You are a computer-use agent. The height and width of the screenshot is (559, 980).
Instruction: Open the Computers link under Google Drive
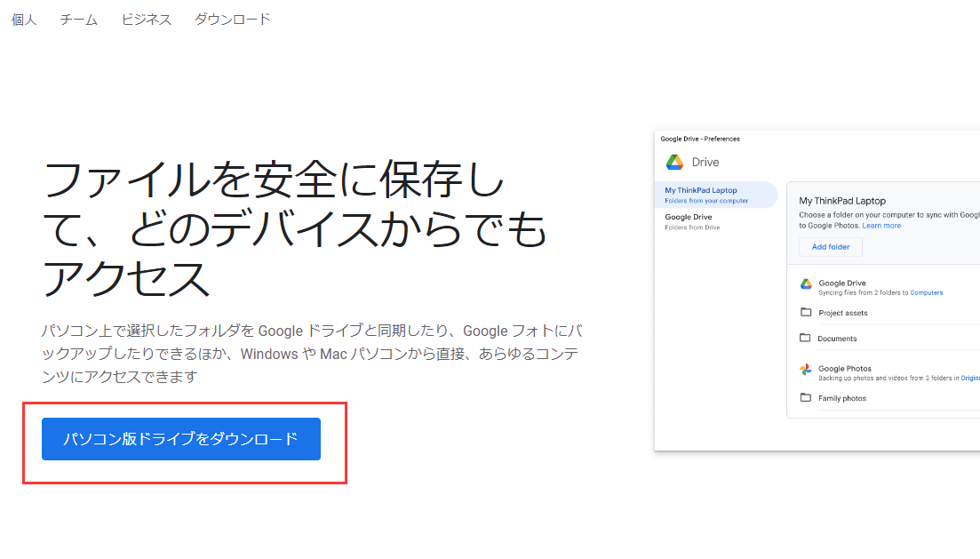927,292
